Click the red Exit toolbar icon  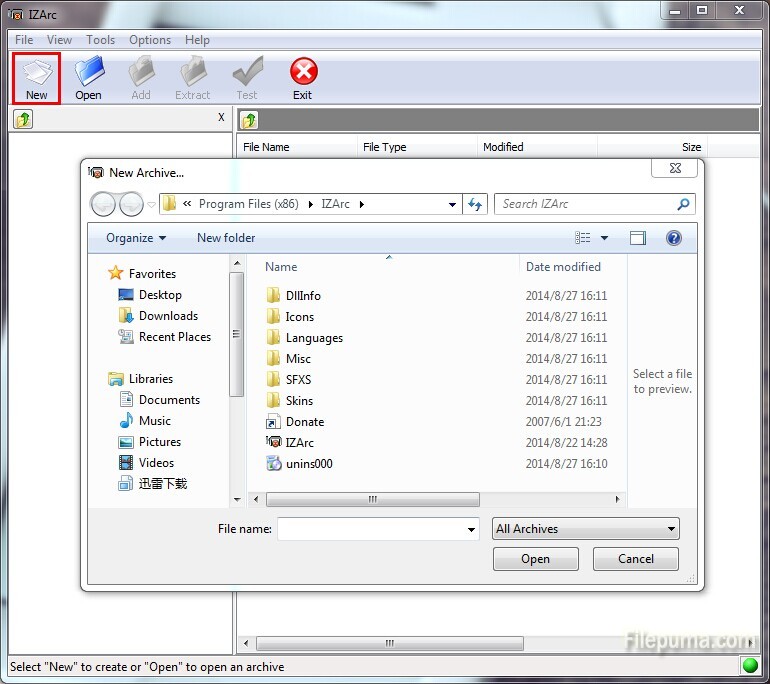coord(303,77)
